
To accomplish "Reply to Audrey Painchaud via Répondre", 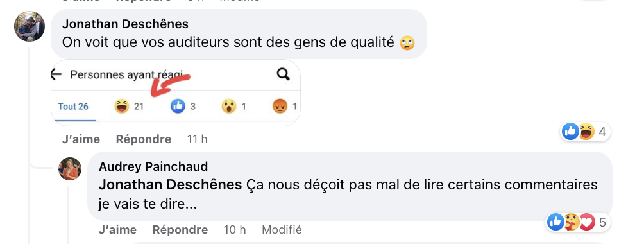I will coord(180,230).
